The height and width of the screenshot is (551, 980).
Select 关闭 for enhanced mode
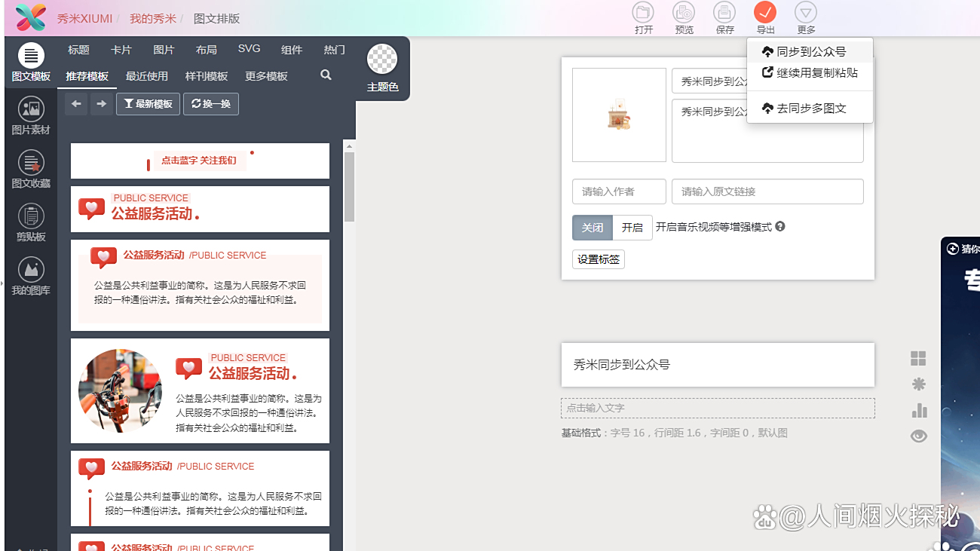(592, 228)
